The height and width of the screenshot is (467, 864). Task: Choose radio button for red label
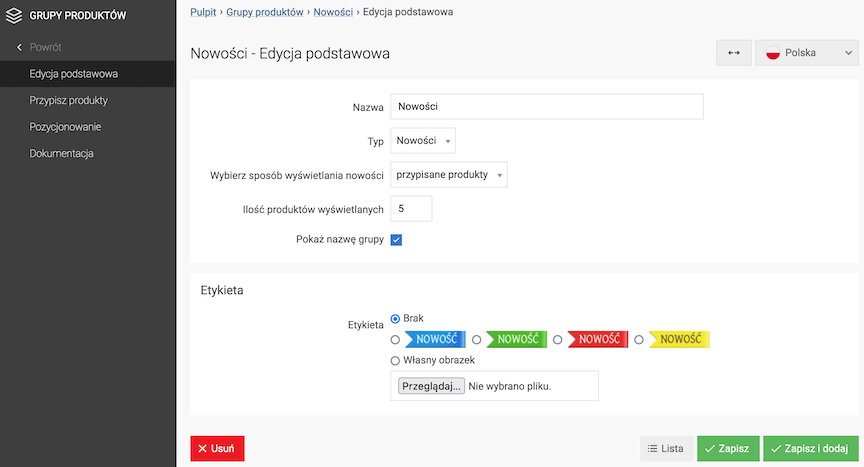pos(558,340)
